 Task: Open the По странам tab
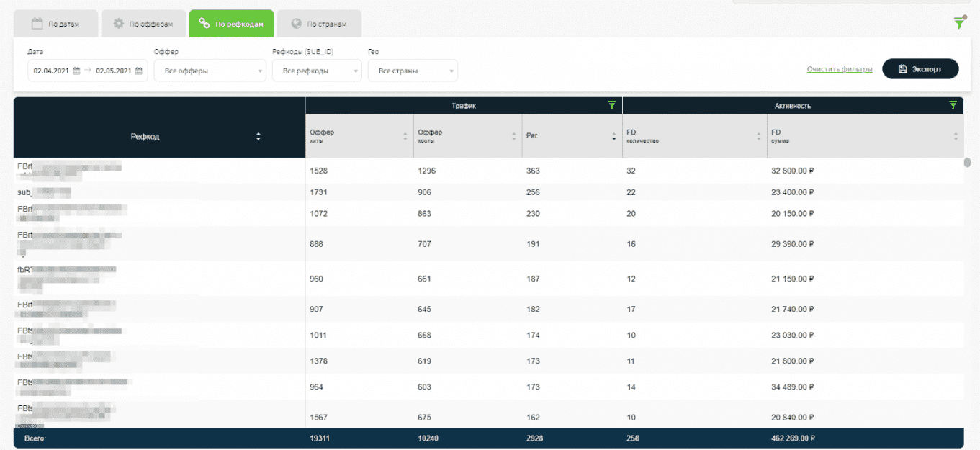pos(319,24)
